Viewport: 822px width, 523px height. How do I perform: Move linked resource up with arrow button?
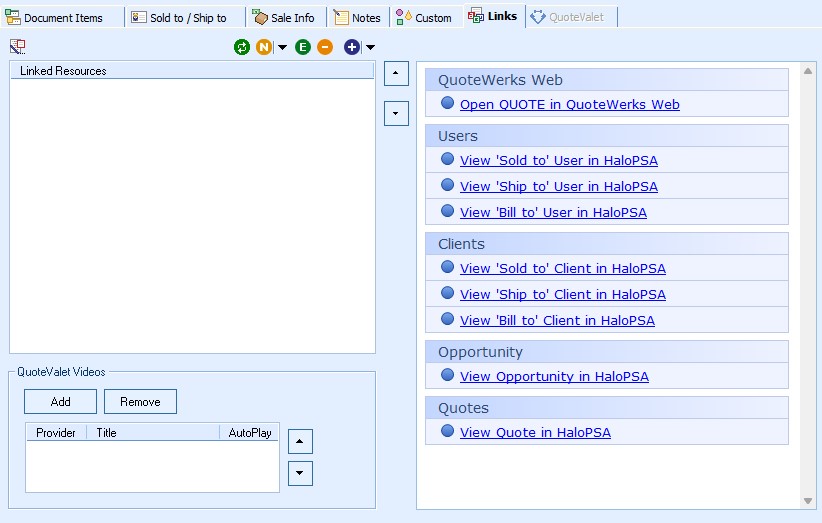click(396, 73)
